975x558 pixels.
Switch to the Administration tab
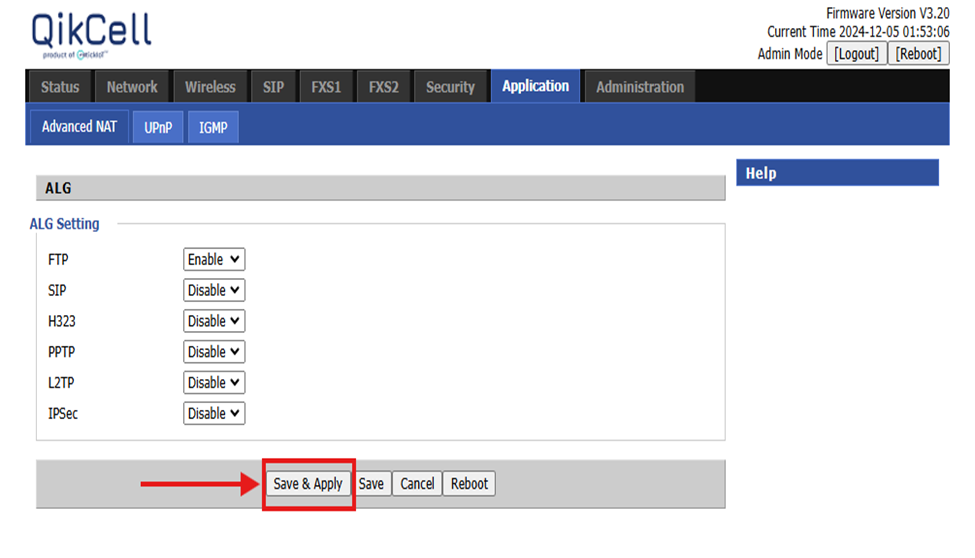tap(640, 87)
